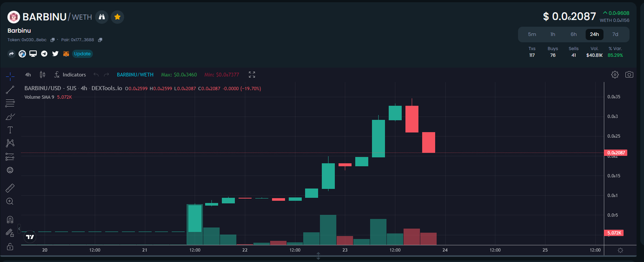Click the Sells value 41

coord(574,55)
